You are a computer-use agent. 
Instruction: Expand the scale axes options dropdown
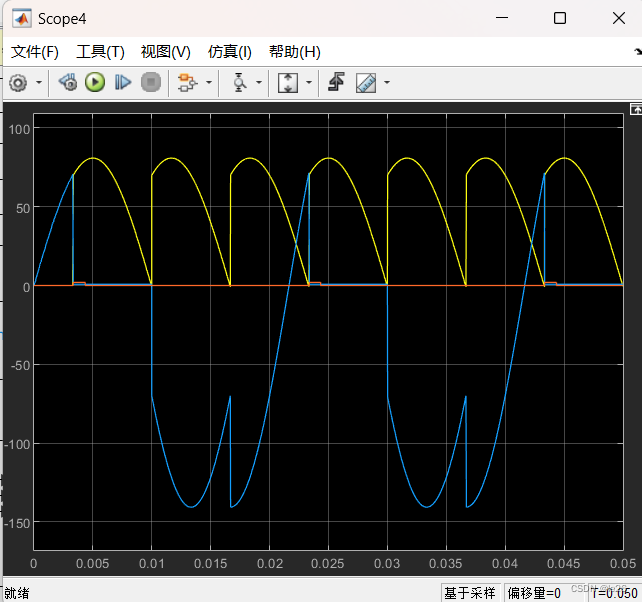pos(309,83)
